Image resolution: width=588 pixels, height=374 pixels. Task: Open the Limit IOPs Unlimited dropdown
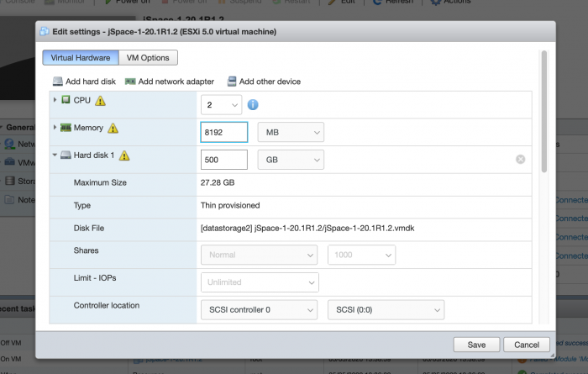coord(260,282)
